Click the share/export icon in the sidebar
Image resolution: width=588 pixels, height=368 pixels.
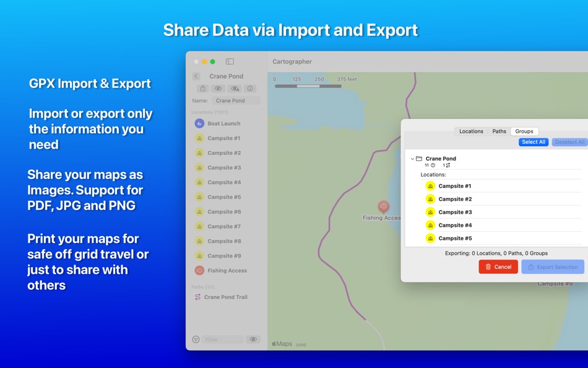(203, 89)
